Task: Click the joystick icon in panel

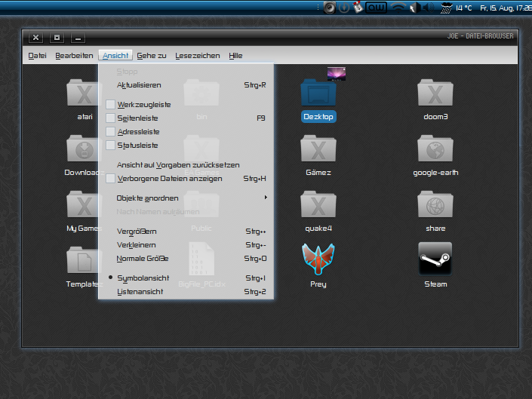Action: coord(358,7)
